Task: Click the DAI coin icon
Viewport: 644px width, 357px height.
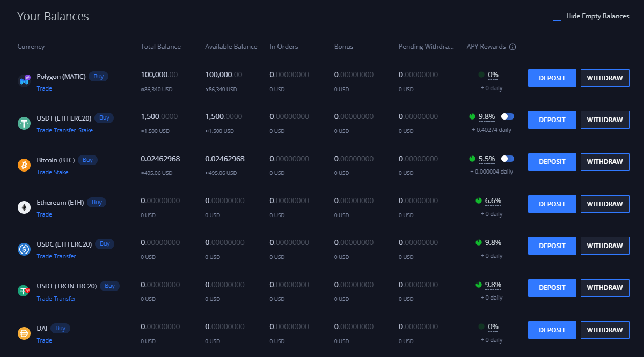Action: [x=24, y=333]
